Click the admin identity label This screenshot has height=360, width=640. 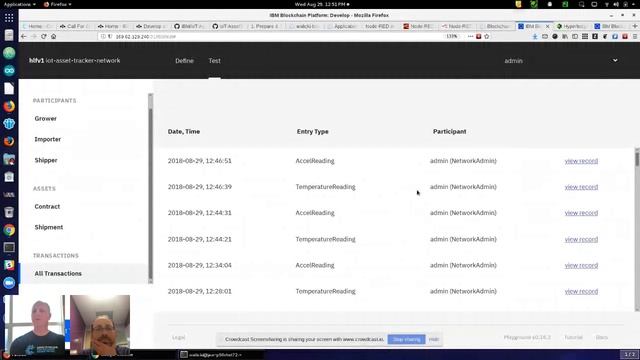pos(513,61)
